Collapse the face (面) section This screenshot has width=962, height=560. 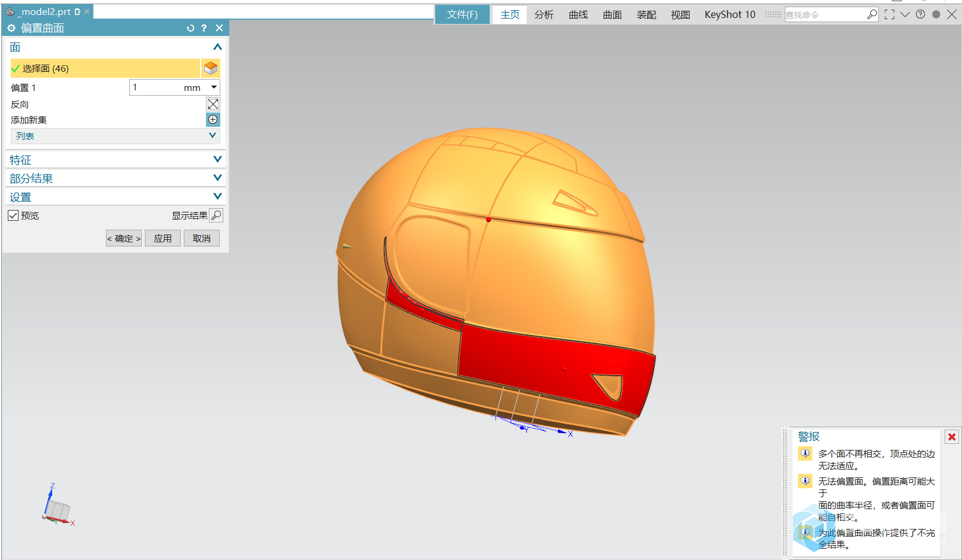tap(217, 47)
